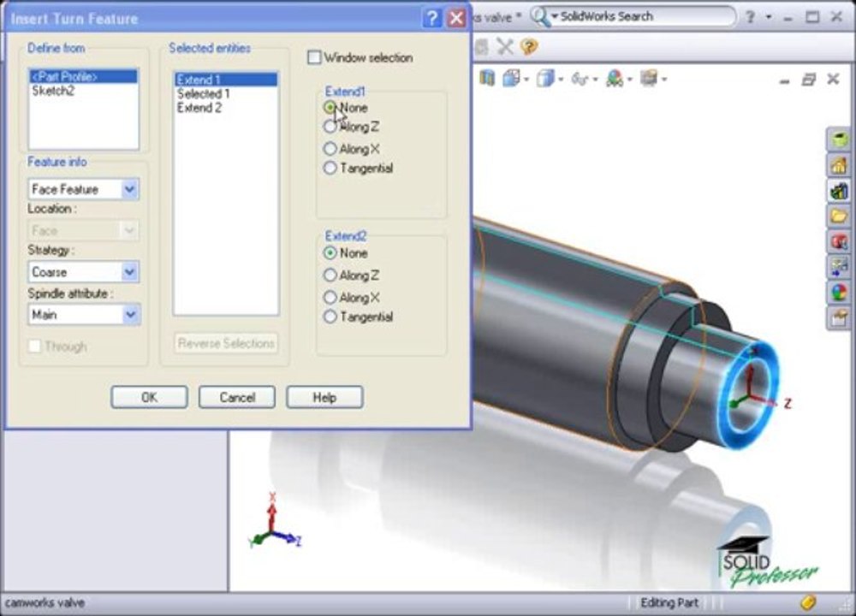Open the Section View tool in viewport toolbar
The width and height of the screenshot is (856, 616).
tap(486, 79)
